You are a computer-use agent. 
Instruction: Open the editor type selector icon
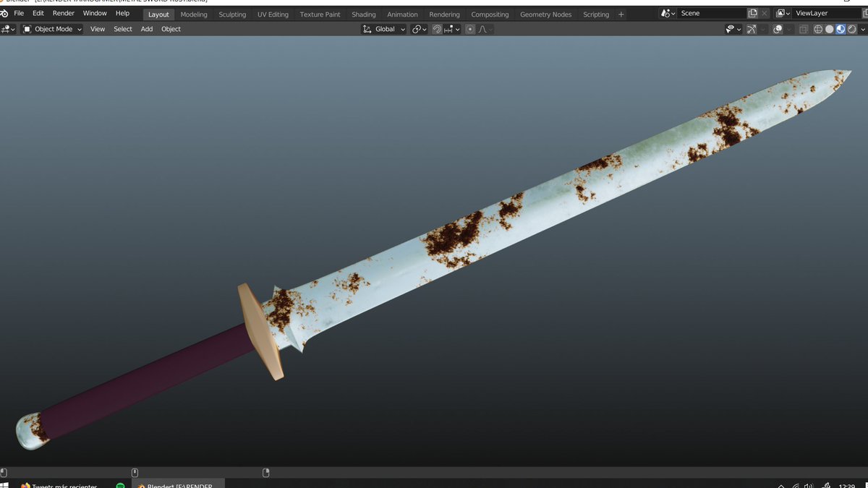point(8,29)
